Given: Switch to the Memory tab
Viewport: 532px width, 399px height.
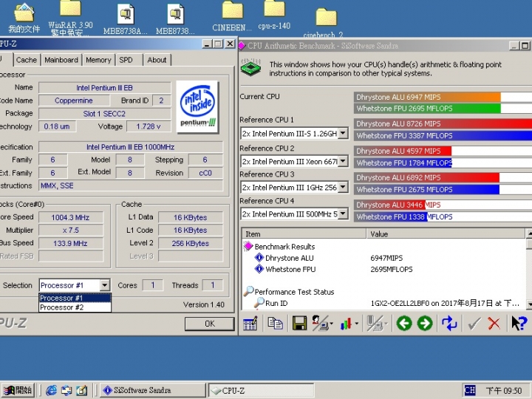Looking at the screenshot, I should (98, 60).
